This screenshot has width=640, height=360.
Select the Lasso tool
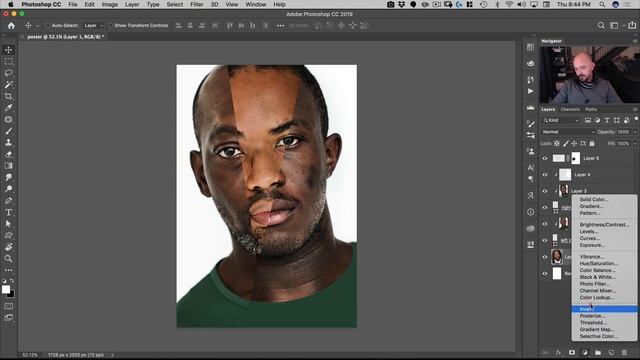point(8,73)
